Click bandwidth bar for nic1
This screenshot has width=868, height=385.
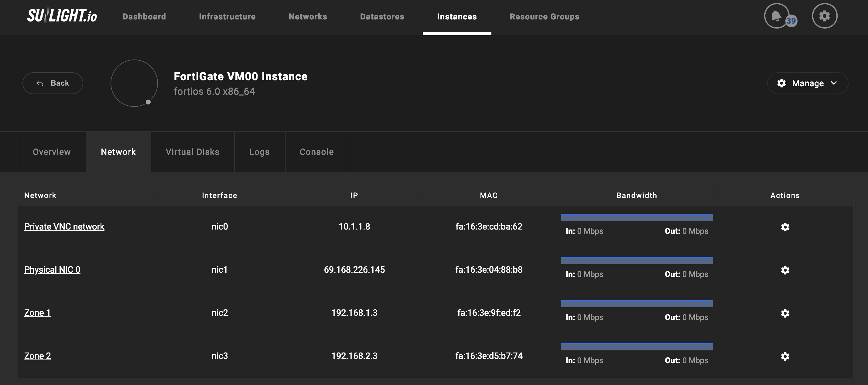[637, 261]
